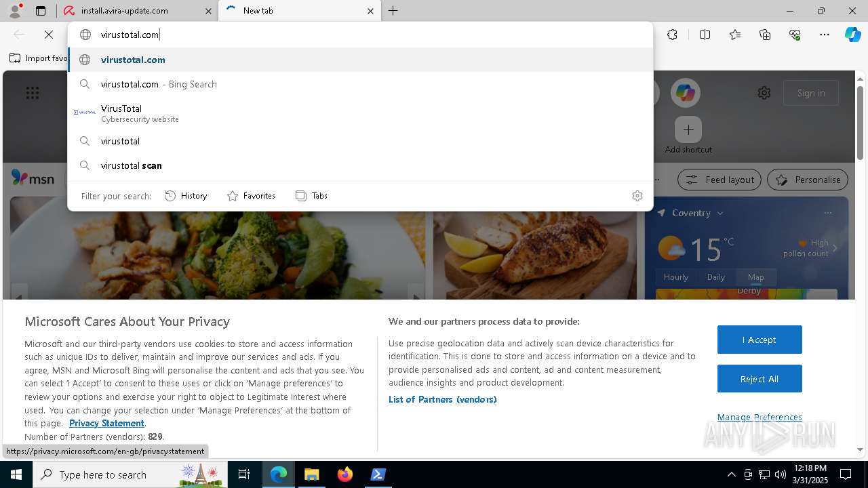Open Copilot on the new tab page
This screenshot has height=488, width=868.
[686, 93]
